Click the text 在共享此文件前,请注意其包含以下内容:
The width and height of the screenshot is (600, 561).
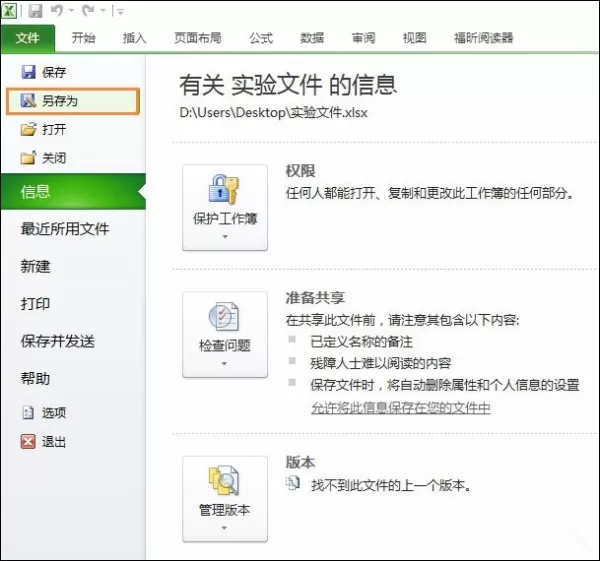pos(403,320)
